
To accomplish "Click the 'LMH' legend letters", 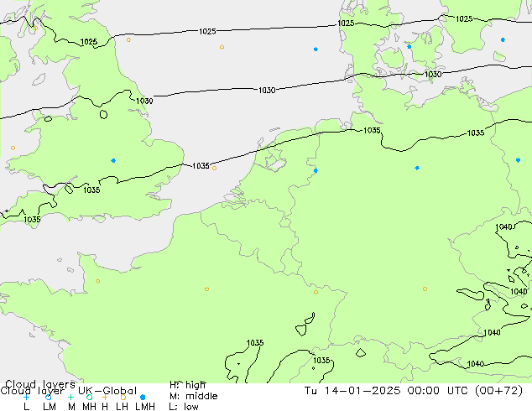I will [x=145, y=407].
